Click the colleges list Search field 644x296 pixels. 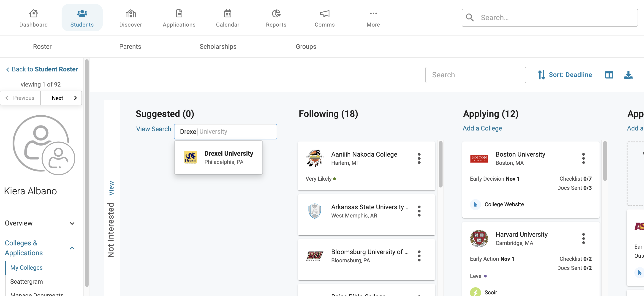476,75
